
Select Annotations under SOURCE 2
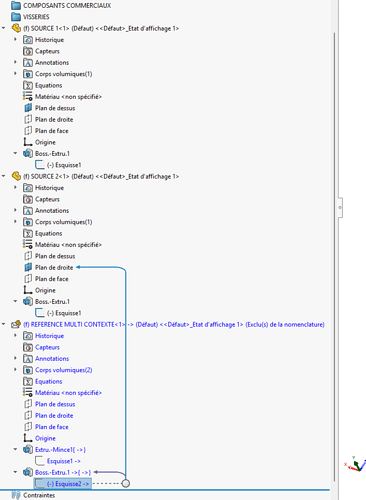52,210
